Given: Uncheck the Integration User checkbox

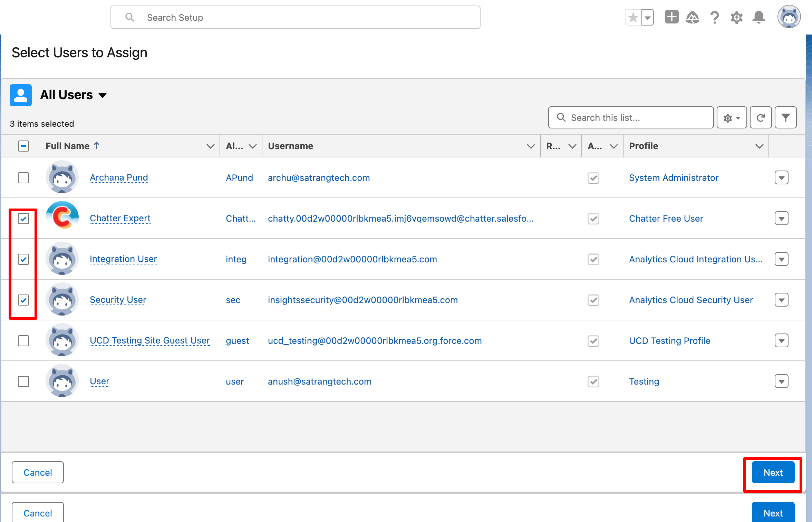Looking at the screenshot, I should tap(23, 259).
